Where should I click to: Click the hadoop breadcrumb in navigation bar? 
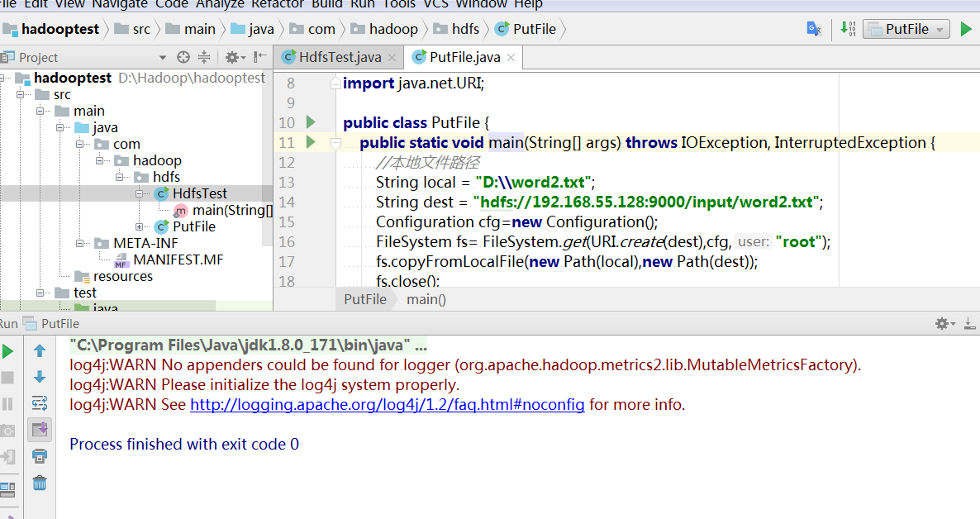(392, 29)
